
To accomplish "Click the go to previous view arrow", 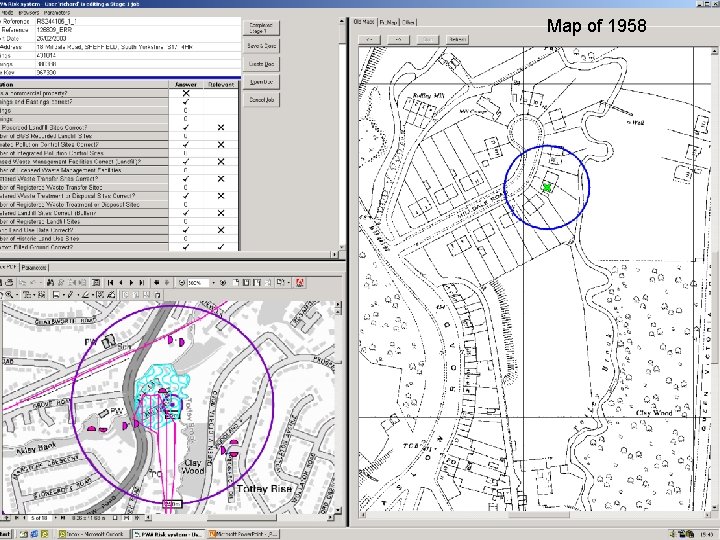I will (x=157, y=283).
